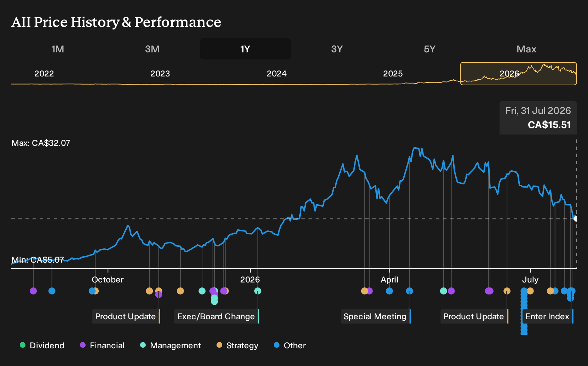Screen dimensions: 588x366
Task: Click the orange Strategy marker under July
Action: click(530, 291)
